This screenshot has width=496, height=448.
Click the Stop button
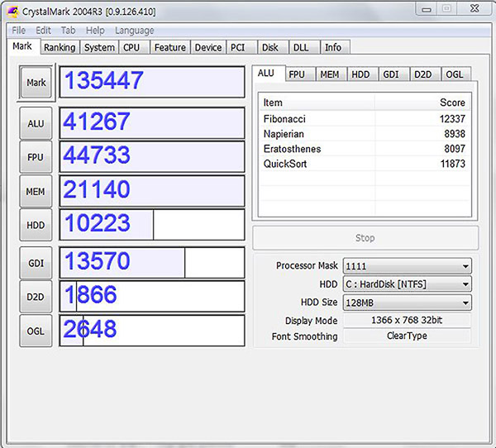point(365,238)
